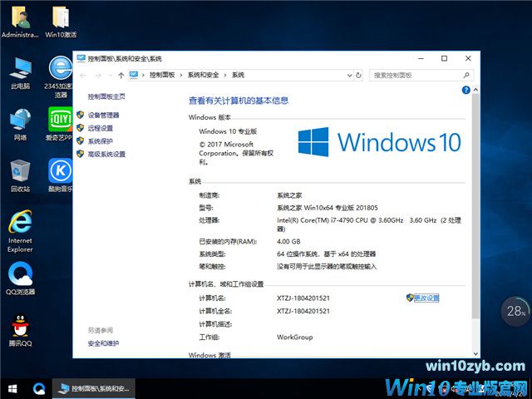Click the 控制面板\系统和安全 taskbar window button
Viewport: 532px width, 399px height.
(94, 388)
